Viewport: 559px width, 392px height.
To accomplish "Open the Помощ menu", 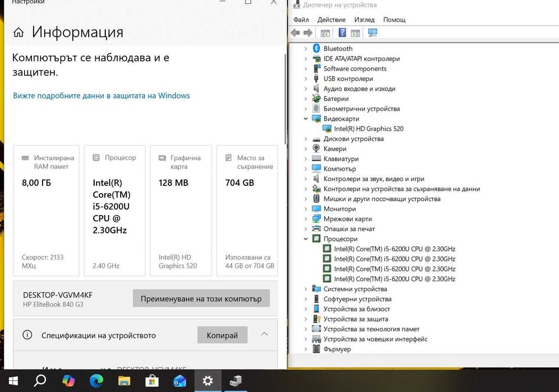I will [394, 20].
